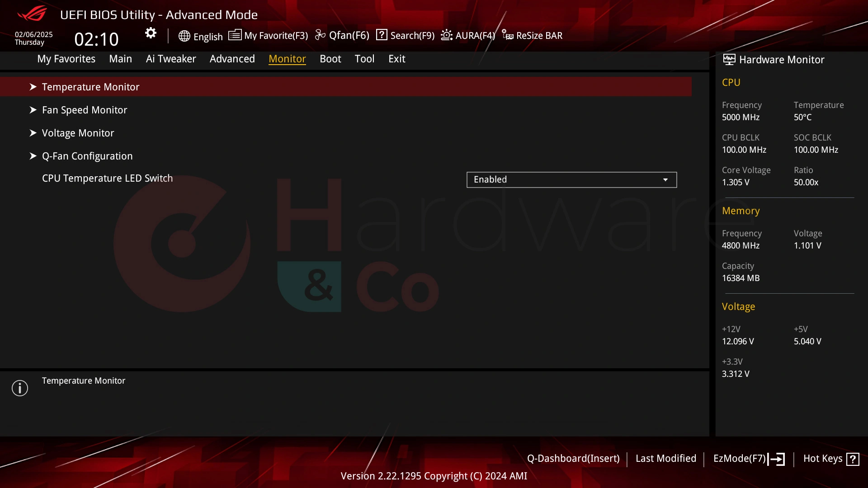This screenshot has height=488, width=868.
Task: Open Qfan configuration tool
Action: tap(342, 35)
